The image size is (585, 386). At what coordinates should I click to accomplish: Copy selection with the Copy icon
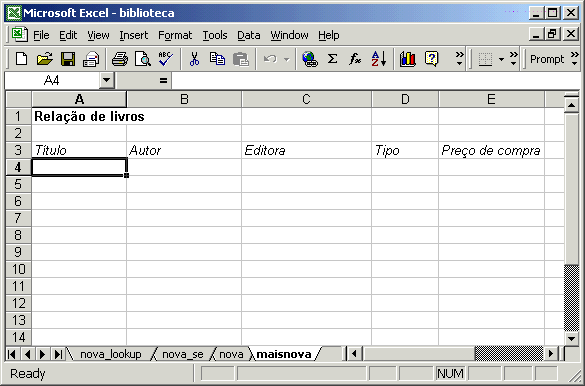click(217, 59)
